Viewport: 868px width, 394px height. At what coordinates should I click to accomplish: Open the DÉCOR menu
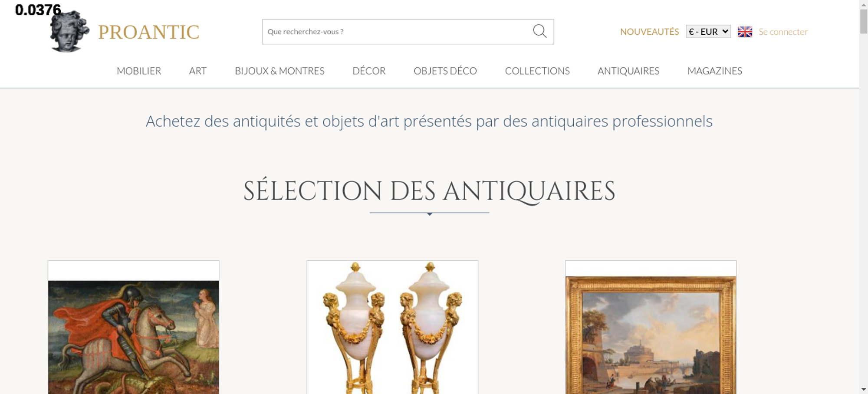click(369, 71)
